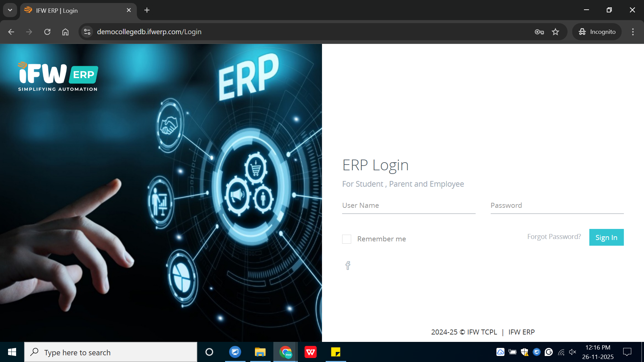Image resolution: width=644 pixels, height=362 pixels.
Task: Bookmark this page with the star icon
Action: click(x=555, y=32)
